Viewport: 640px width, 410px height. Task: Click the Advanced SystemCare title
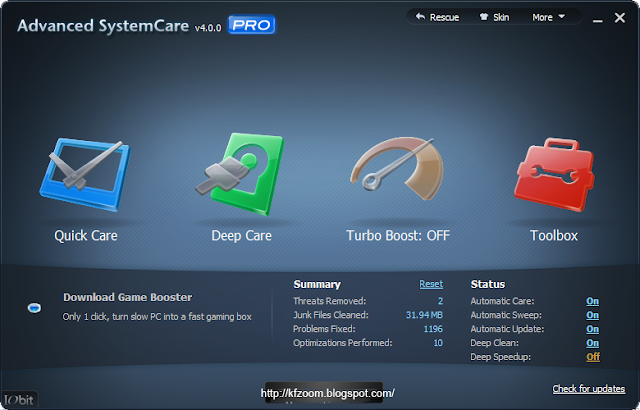click(x=103, y=26)
